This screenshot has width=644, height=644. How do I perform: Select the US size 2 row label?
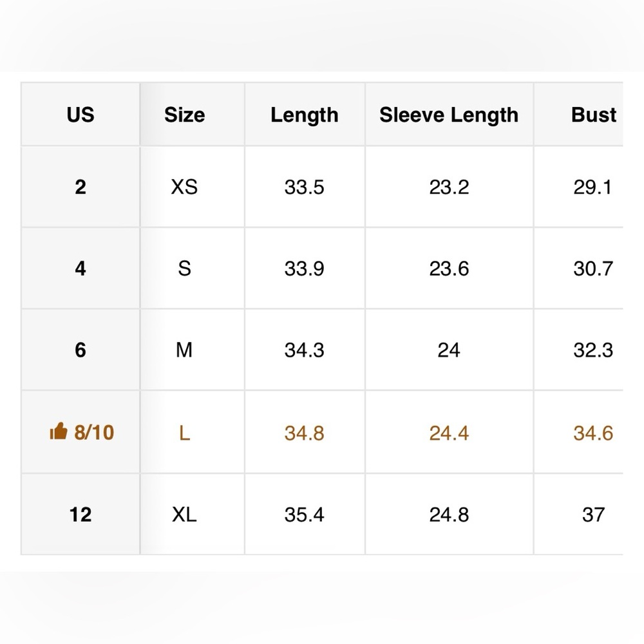(80, 187)
